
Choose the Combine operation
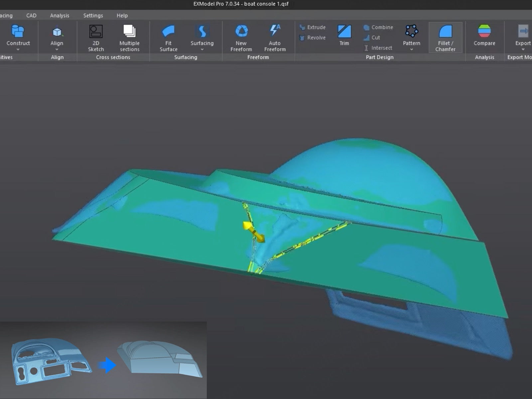click(378, 27)
